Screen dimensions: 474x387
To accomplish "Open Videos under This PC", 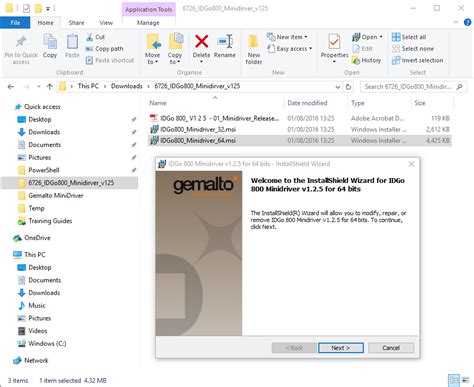I will [38, 331].
